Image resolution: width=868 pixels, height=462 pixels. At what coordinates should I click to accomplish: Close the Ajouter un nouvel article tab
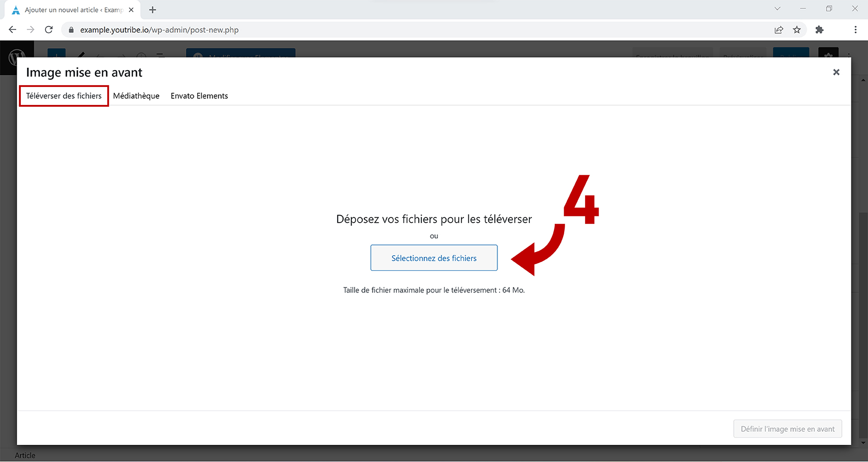(x=131, y=10)
